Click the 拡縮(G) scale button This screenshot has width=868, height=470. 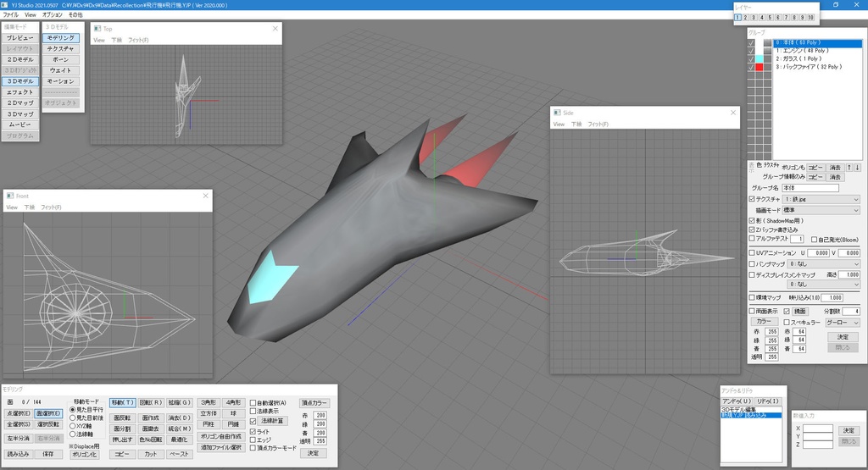point(180,402)
